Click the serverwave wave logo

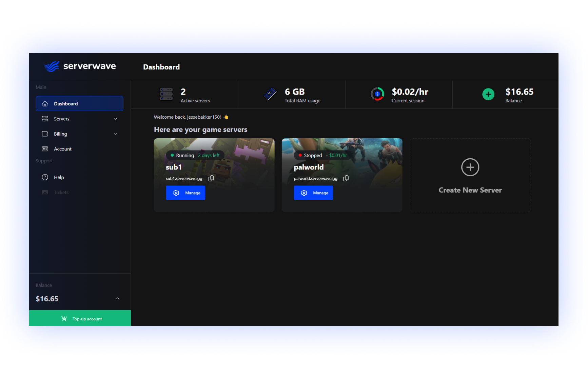click(x=52, y=66)
